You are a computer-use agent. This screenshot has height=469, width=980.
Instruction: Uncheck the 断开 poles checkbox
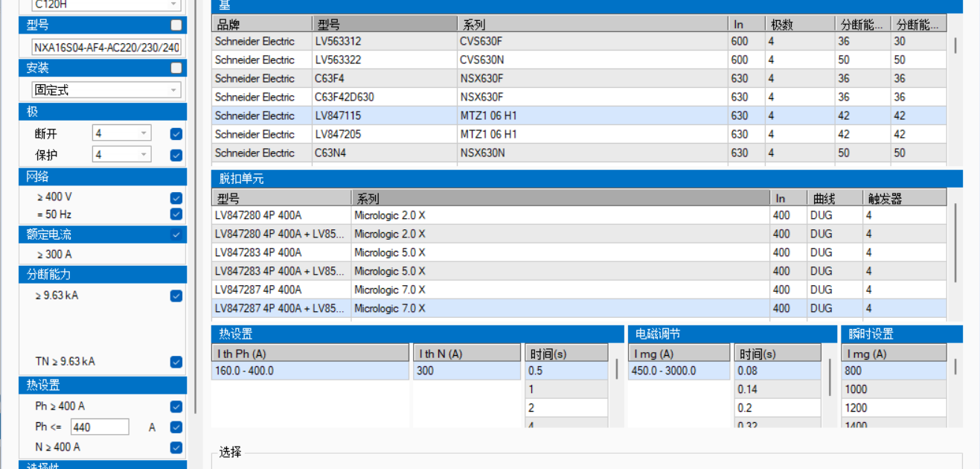tap(176, 134)
